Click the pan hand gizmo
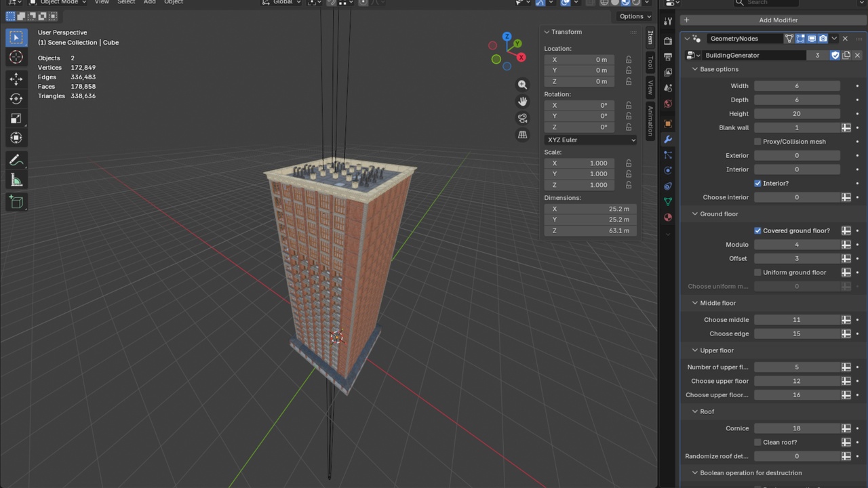The height and width of the screenshot is (488, 868). click(x=522, y=101)
